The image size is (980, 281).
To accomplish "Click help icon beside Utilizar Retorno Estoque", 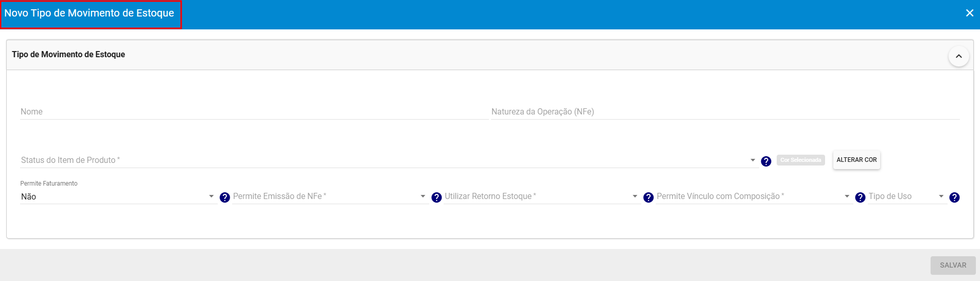I will tap(649, 197).
